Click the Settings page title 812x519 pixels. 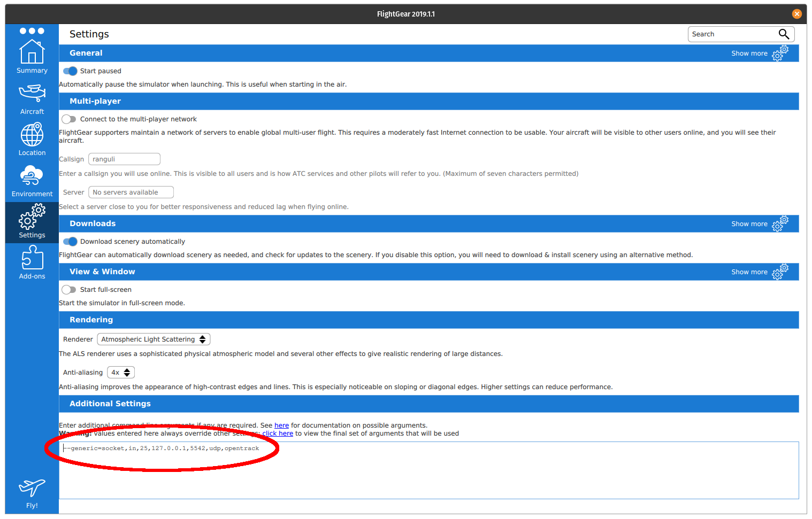pos(89,34)
